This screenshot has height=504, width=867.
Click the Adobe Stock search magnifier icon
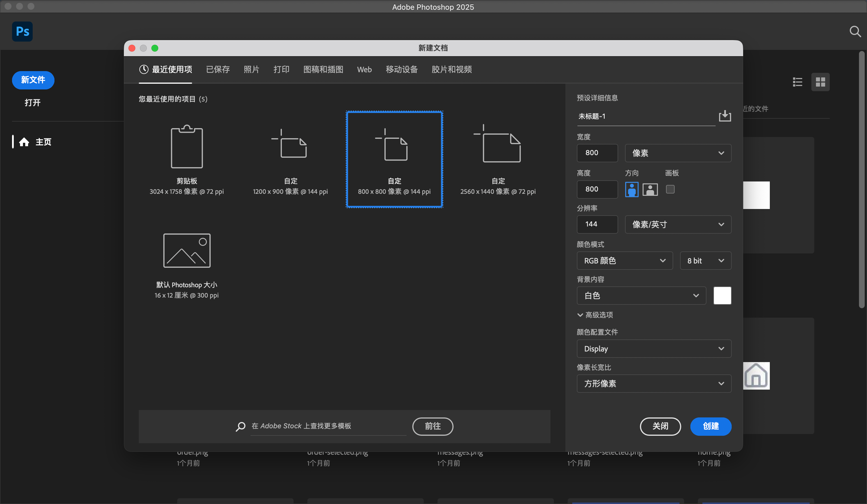tap(241, 426)
